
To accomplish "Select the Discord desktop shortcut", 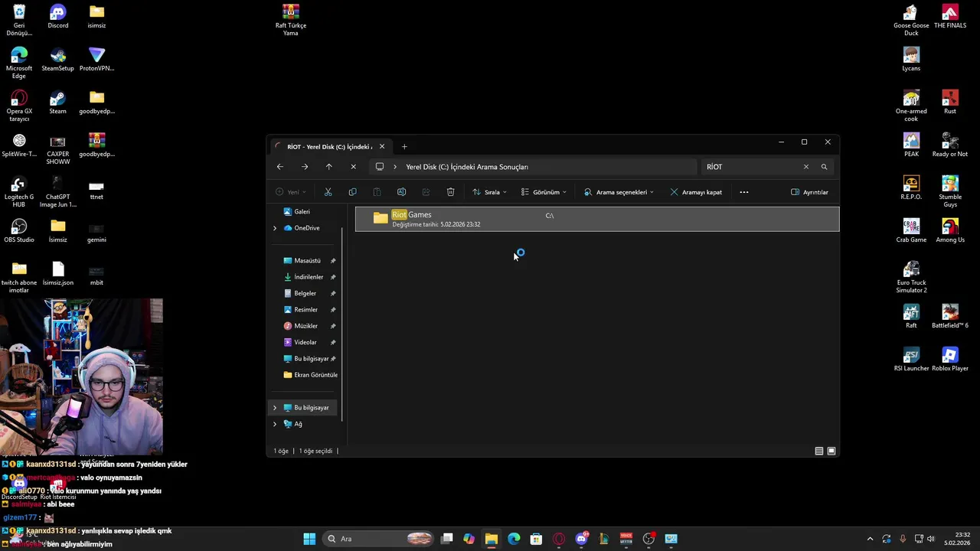I will coord(58,18).
